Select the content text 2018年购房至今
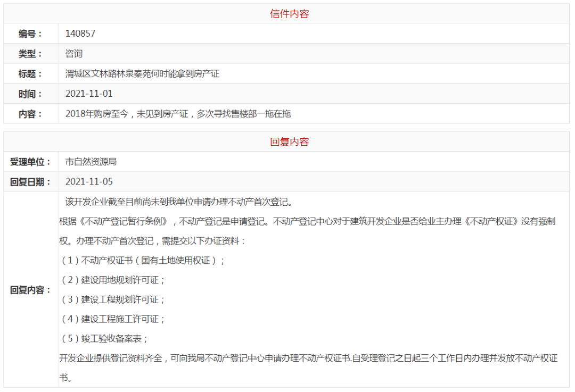This screenshot has width=575, height=392. [97, 114]
